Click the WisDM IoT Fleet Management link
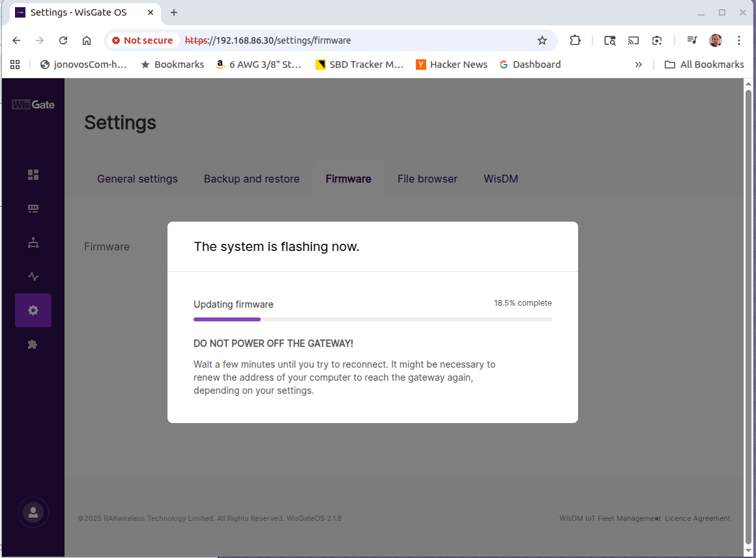Viewport: 756px width, 558px height. click(x=609, y=519)
